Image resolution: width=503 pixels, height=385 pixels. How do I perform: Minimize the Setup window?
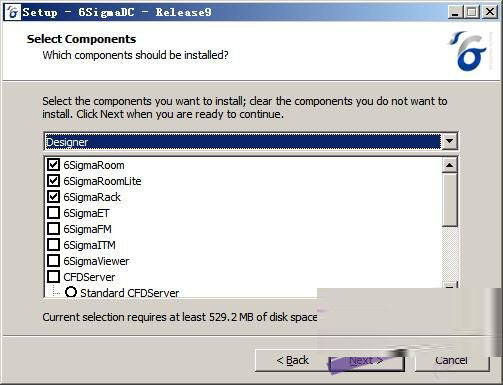click(455, 12)
